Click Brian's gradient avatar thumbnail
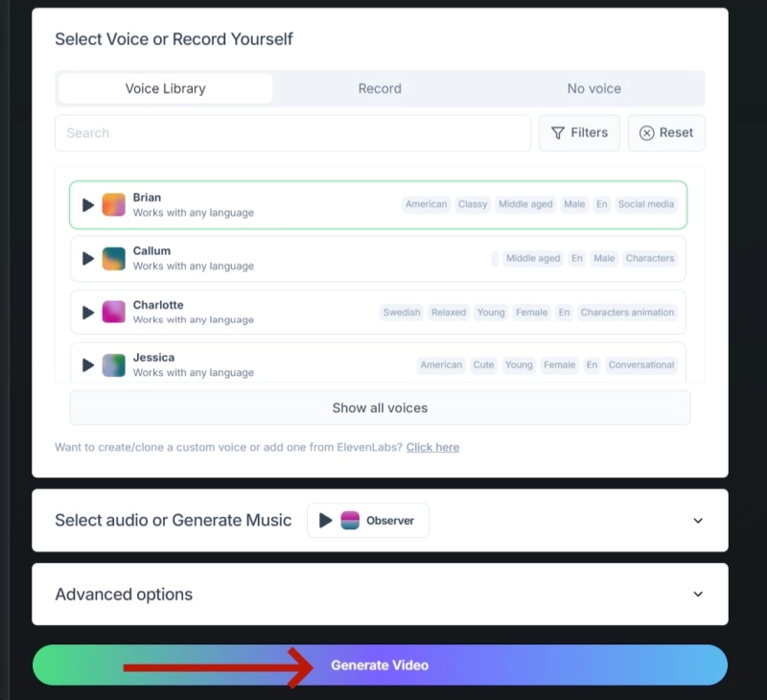 (x=114, y=204)
